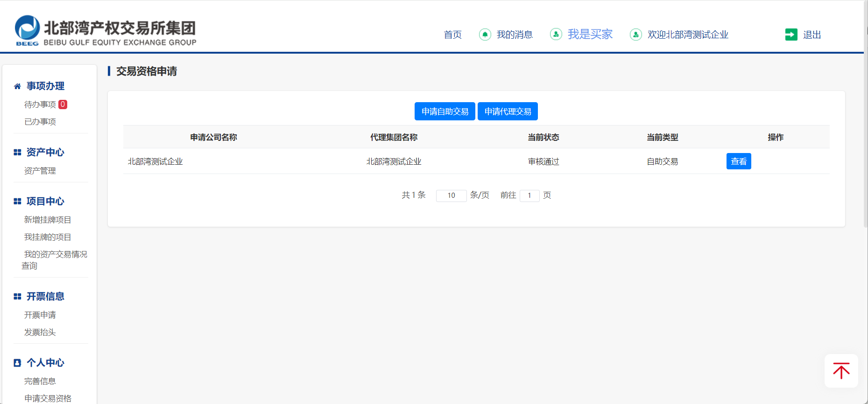Open 项目中心 section heading
The image size is (868, 404).
point(45,202)
